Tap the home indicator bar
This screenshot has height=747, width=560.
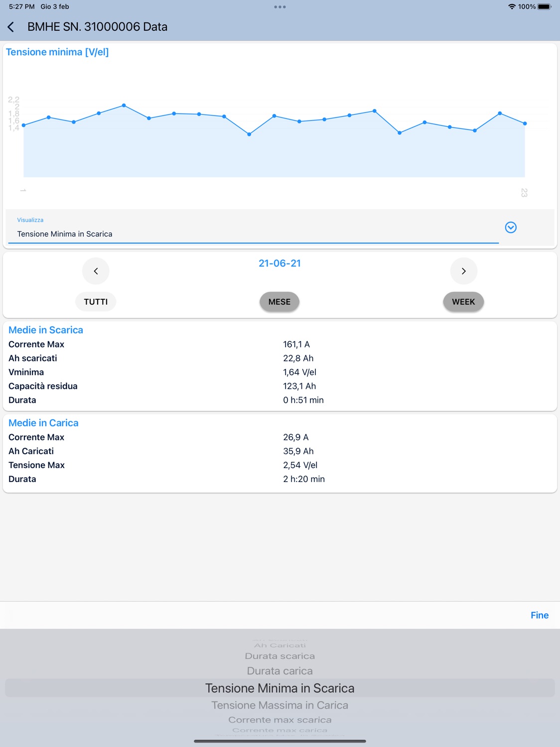280,741
